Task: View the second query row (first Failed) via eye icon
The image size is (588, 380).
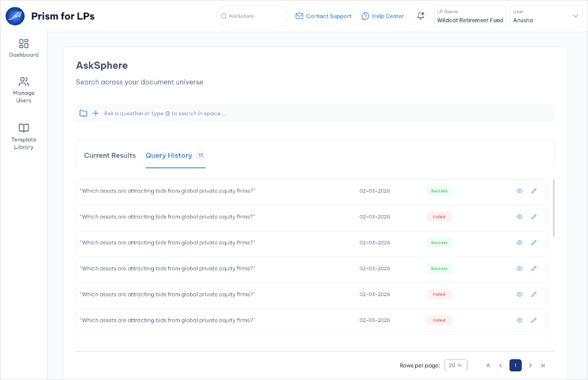Action: [x=519, y=217]
